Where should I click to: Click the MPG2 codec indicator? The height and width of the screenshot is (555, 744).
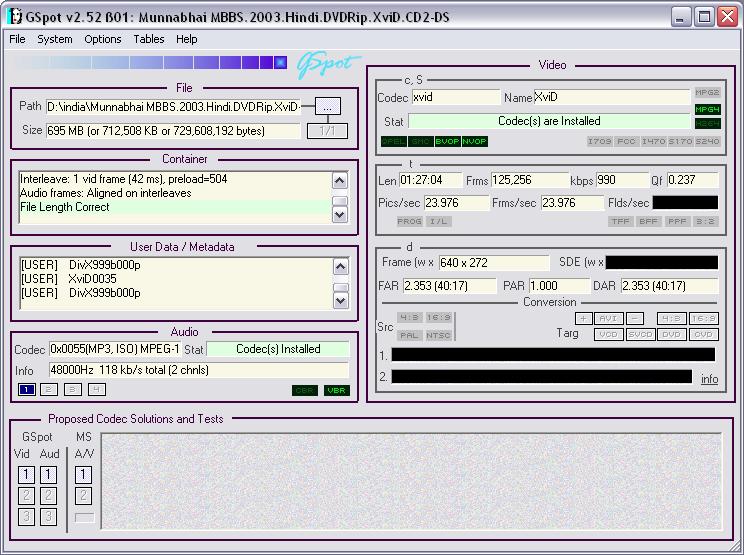click(707, 92)
